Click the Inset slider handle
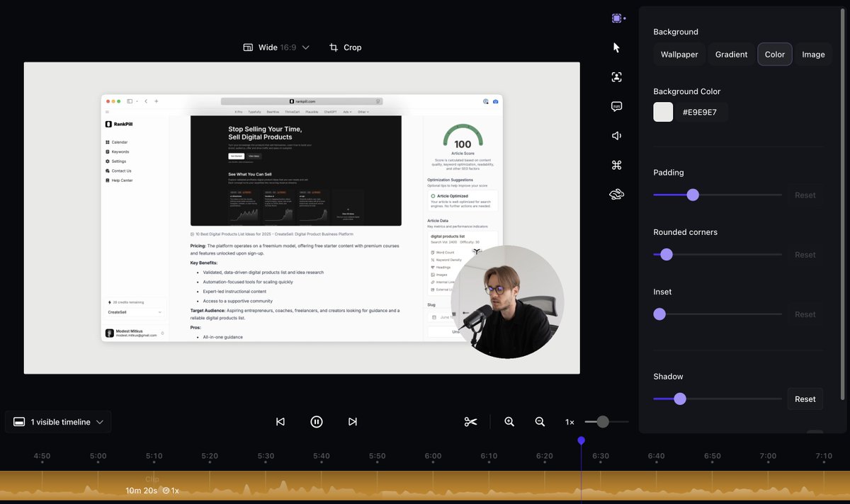This screenshot has width=850, height=504. pos(659,314)
